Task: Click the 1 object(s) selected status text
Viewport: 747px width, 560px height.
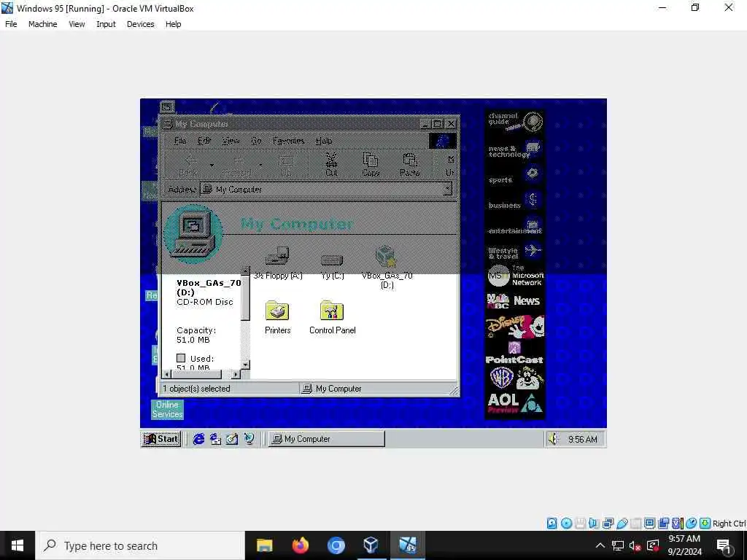Action: [196, 389]
